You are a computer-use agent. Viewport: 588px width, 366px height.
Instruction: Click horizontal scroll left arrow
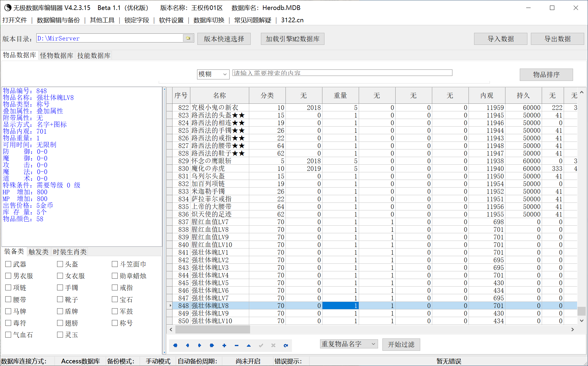coord(171,329)
